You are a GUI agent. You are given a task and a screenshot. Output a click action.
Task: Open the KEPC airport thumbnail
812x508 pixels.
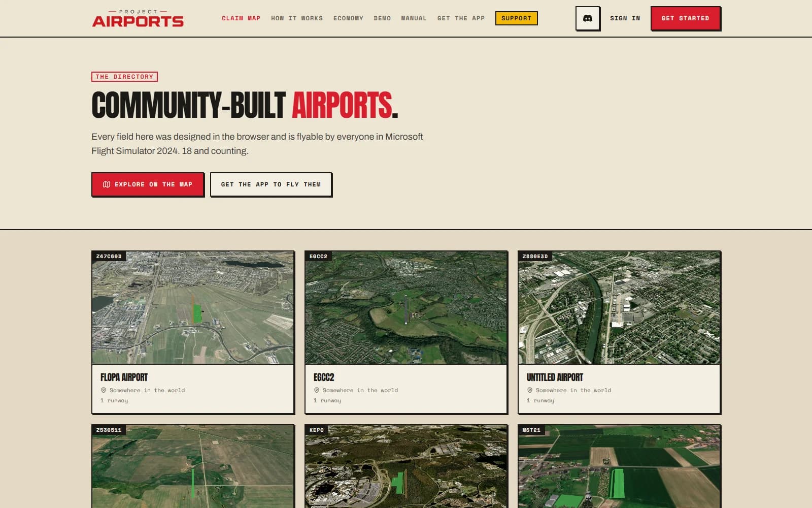[x=406, y=466]
